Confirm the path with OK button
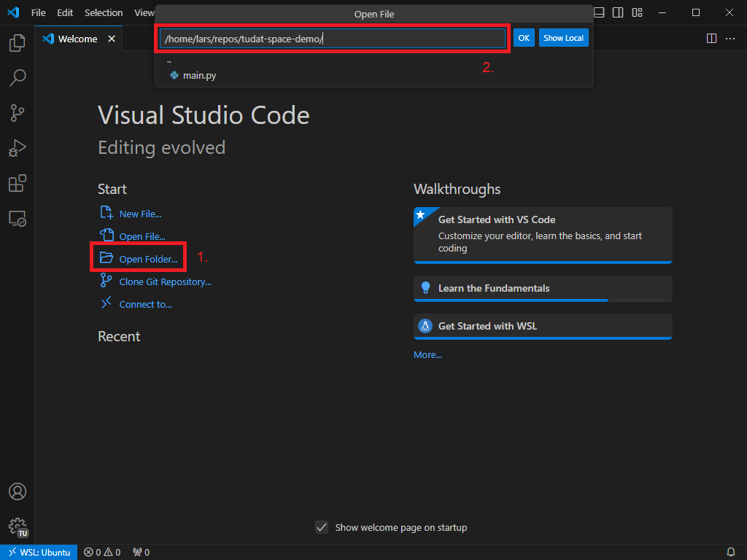The image size is (747, 560). 524,38
